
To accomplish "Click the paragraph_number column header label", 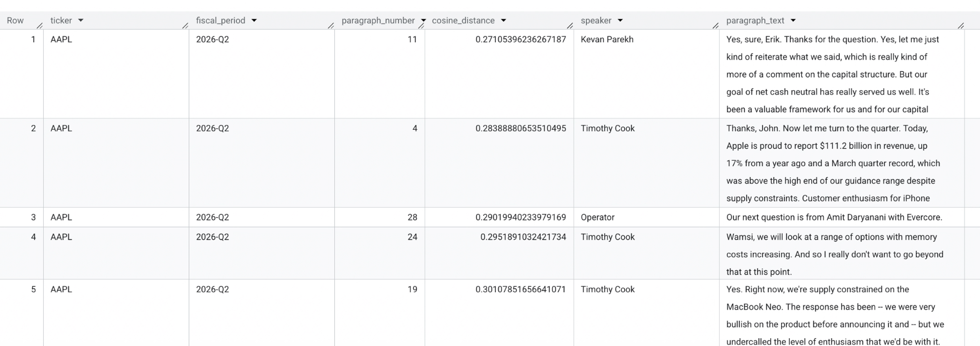I will [x=378, y=21].
